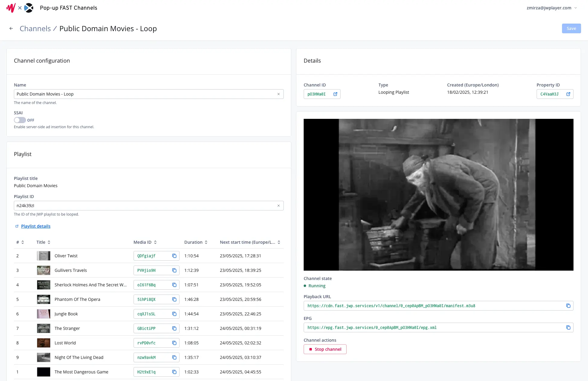Image resolution: width=588 pixels, height=381 pixels.
Task: Clear the channel Name field
Action: [x=279, y=94]
